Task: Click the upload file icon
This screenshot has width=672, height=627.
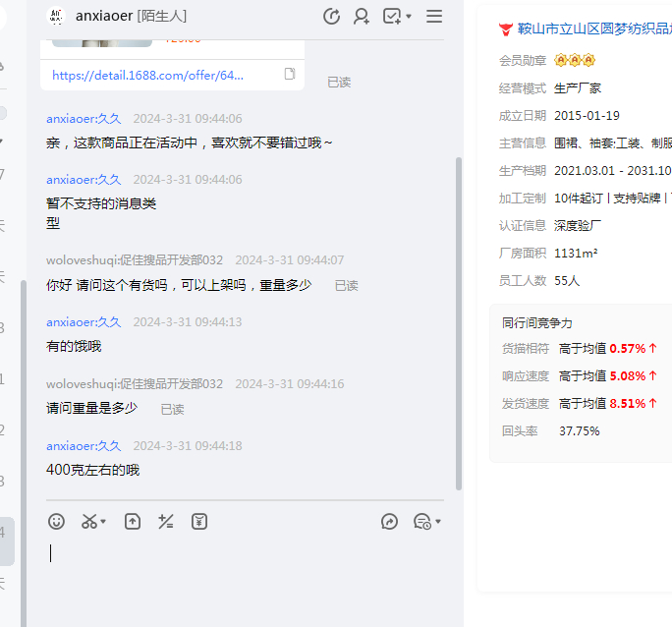Action: pyautogui.click(x=133, y=522)
